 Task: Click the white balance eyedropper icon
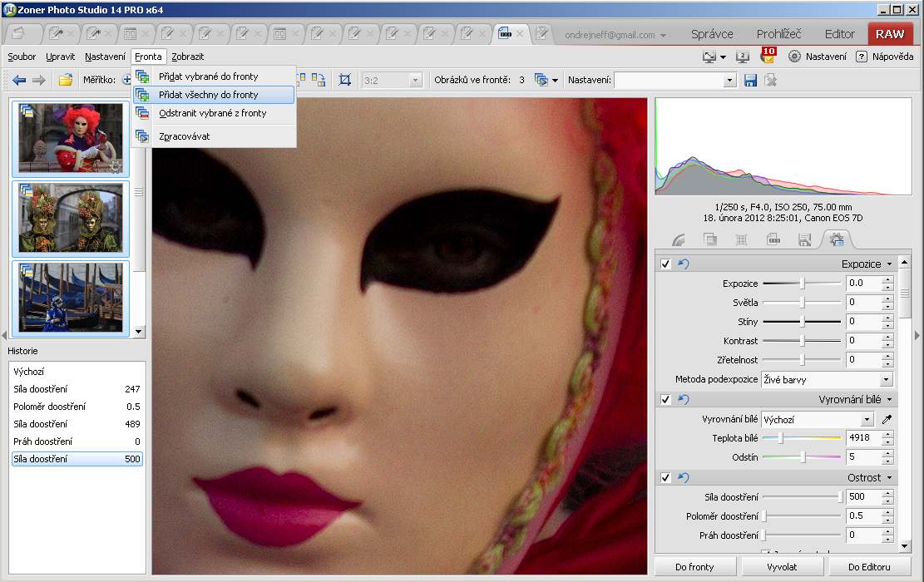click(x=887, y=419)
